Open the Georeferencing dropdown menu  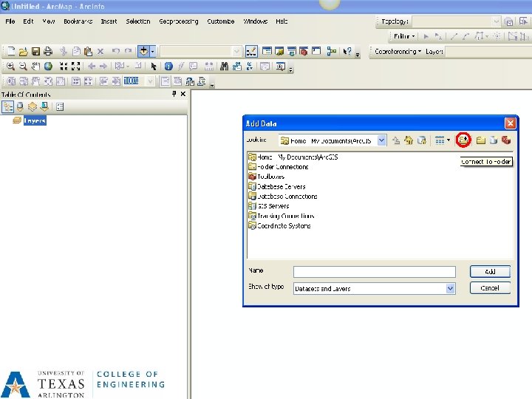398,51
